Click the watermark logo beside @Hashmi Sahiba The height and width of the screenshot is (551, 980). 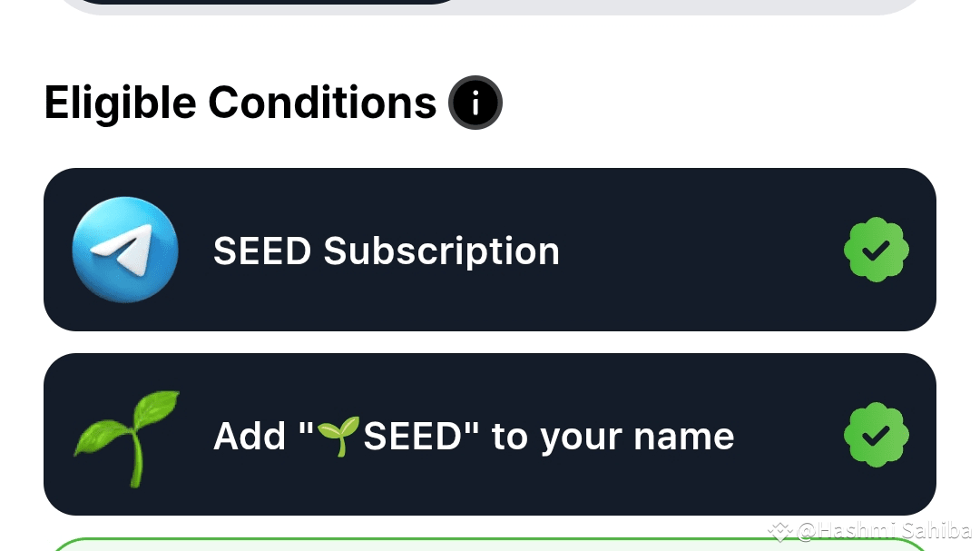[779, 531]
